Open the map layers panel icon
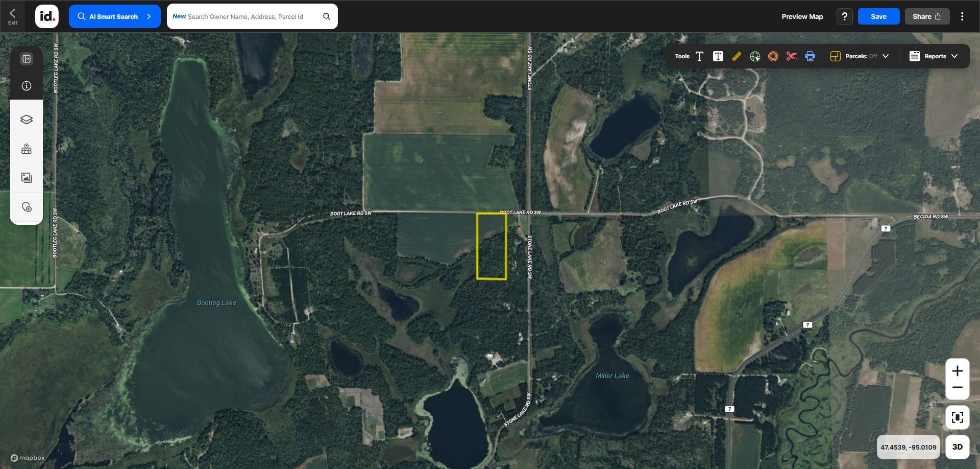This screenshot has height=469, width=980. [x=27, y=120]
